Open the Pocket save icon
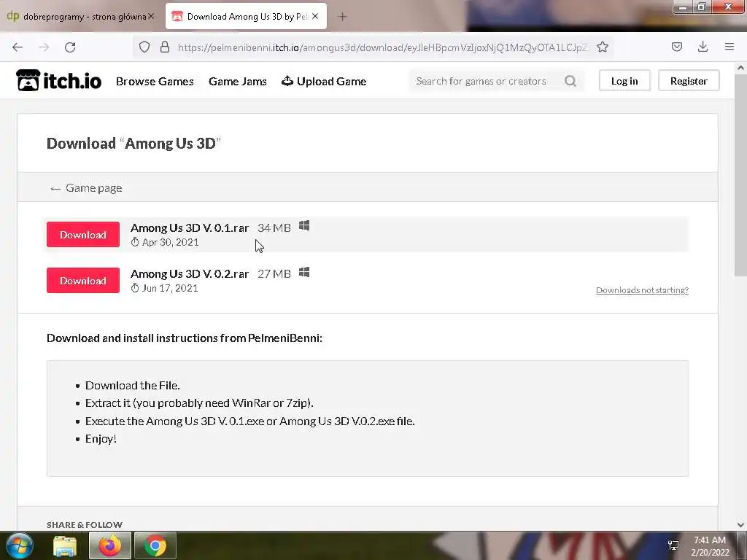 (677, 47)
